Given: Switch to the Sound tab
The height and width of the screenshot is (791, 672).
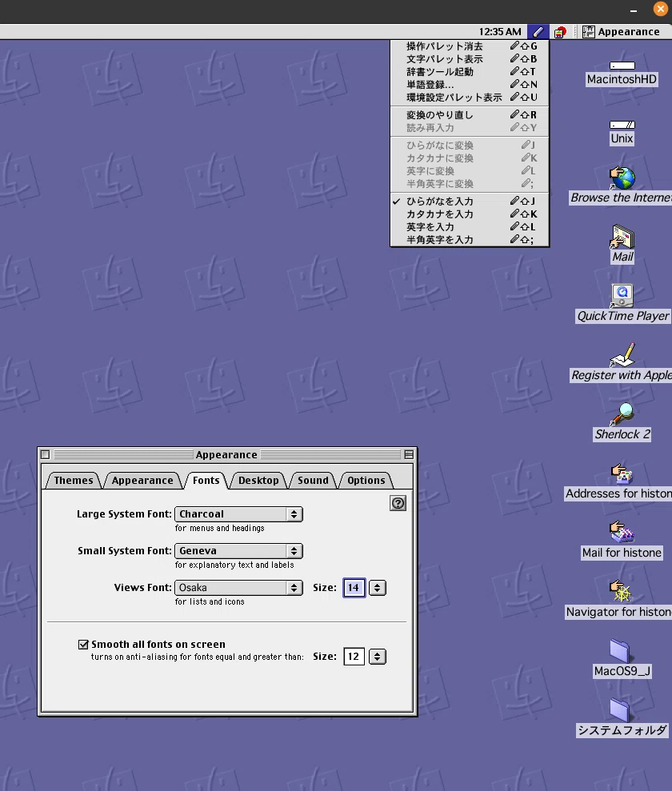Looking at the screenshot, I should tap(313, 480).
